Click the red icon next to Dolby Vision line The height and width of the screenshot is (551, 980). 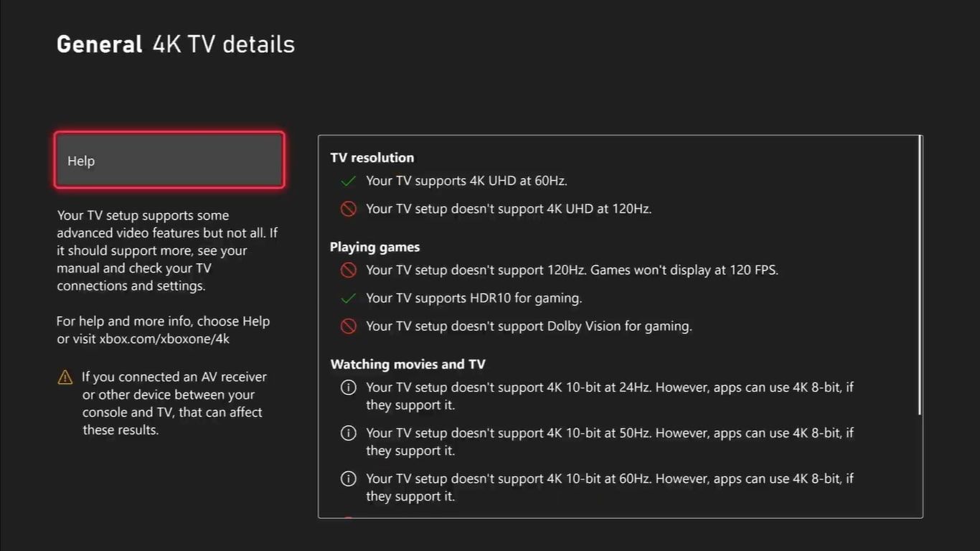[349, 326]
